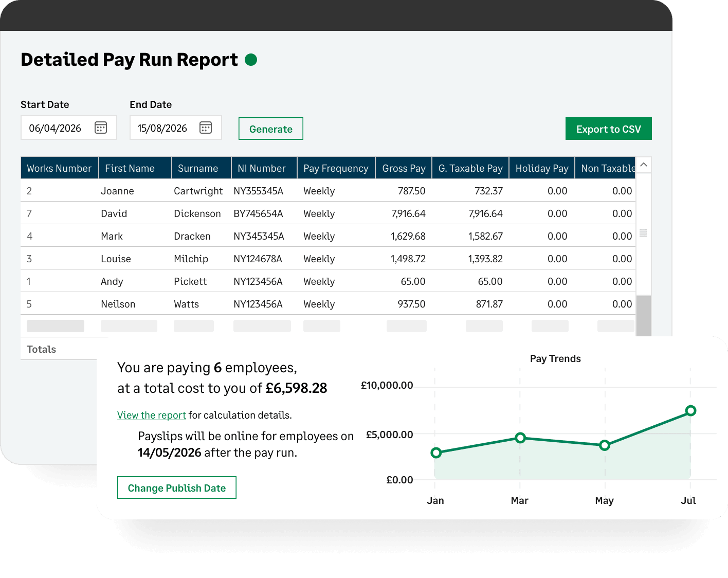
Task: Export the report to CSV
Action: (x=609, y=129)
